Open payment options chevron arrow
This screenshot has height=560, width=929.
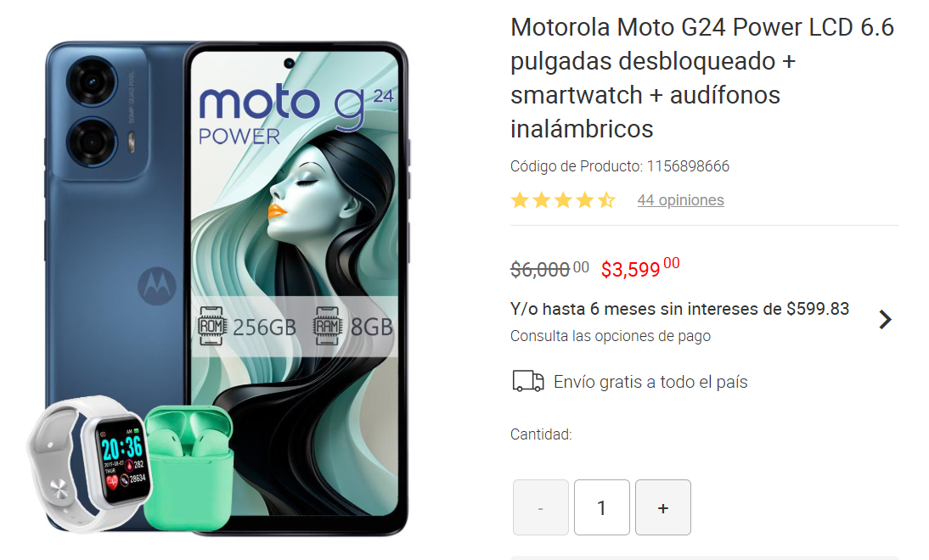pos(885,320)
